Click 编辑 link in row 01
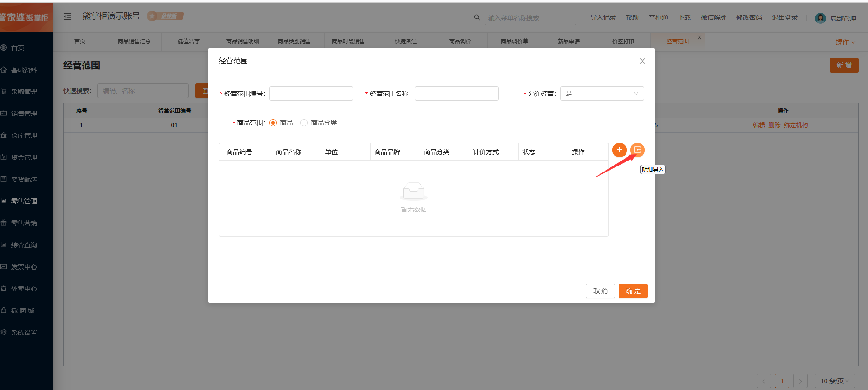Screen dimensions: 868x390 [759, 125]
